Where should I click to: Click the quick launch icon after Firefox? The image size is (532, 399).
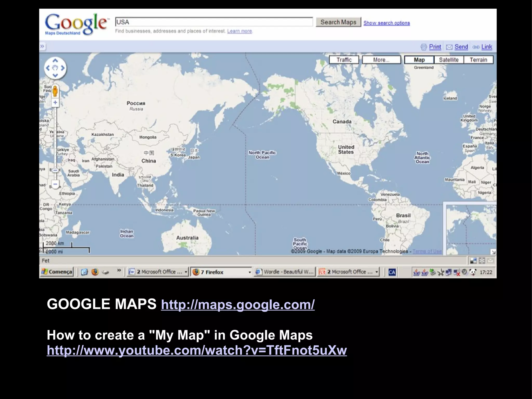[x=105, y=272]
